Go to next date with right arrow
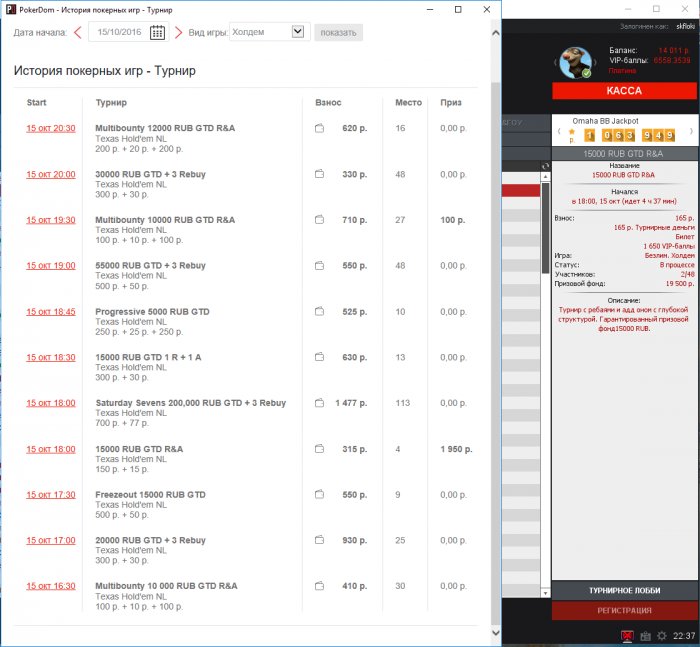The image size is (700, 647). click(x=179, y=32)
